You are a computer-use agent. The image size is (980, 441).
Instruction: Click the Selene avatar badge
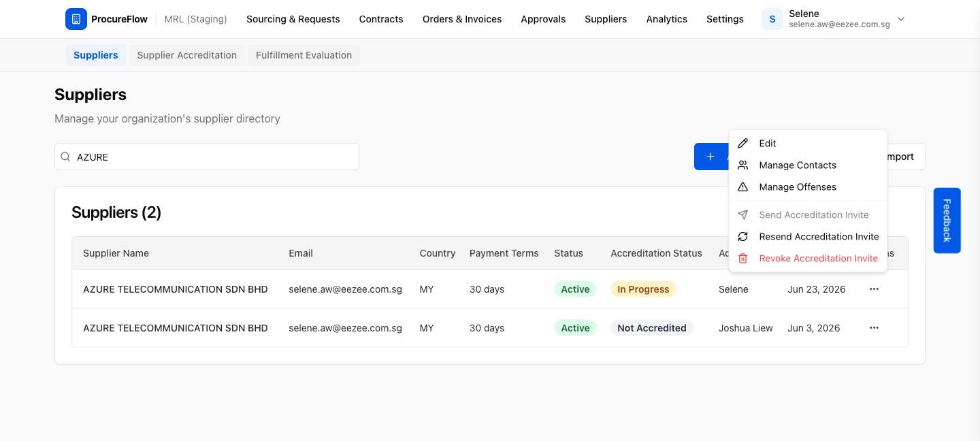click(x=772, y=19)
